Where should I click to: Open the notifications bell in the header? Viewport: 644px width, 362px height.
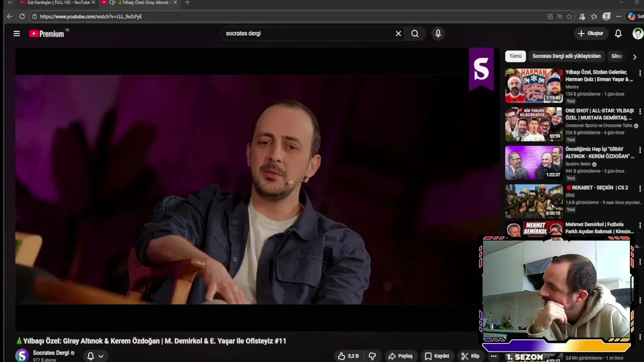coord(618,34)
